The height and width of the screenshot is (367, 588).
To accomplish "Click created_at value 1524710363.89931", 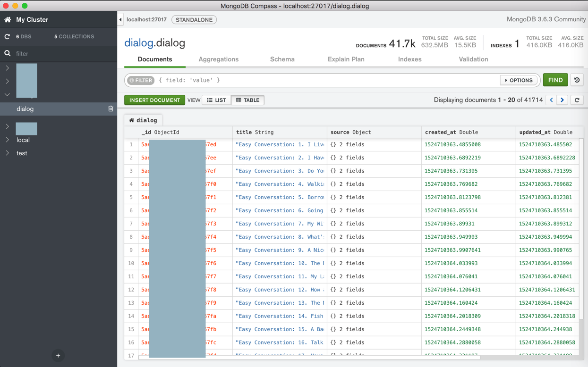I will click(450, 224).
